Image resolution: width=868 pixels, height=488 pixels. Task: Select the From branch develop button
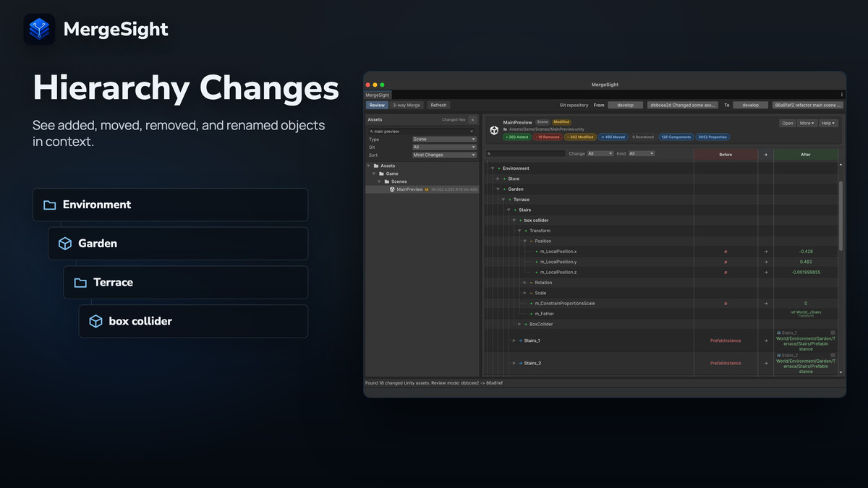coord(626,105)
